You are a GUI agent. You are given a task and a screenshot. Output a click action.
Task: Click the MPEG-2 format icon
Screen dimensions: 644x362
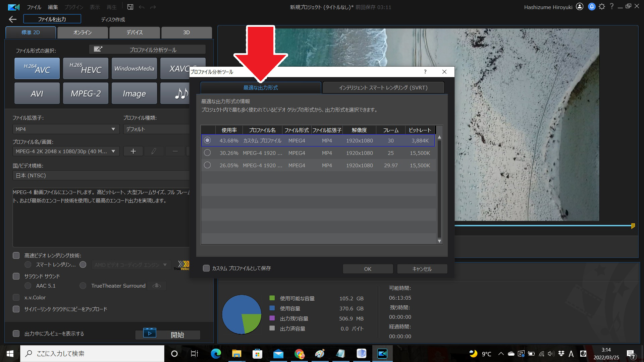[85, 93]
